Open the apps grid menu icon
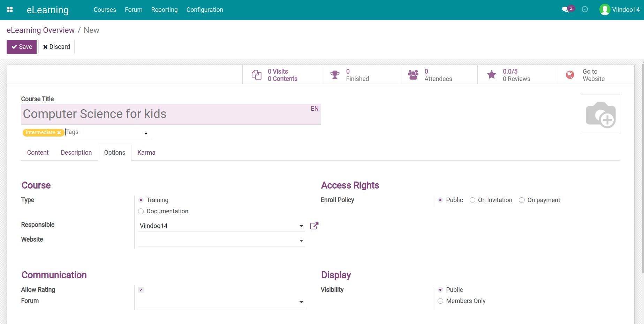This screenshot has width=644, height=324. [x=10, y=10]
